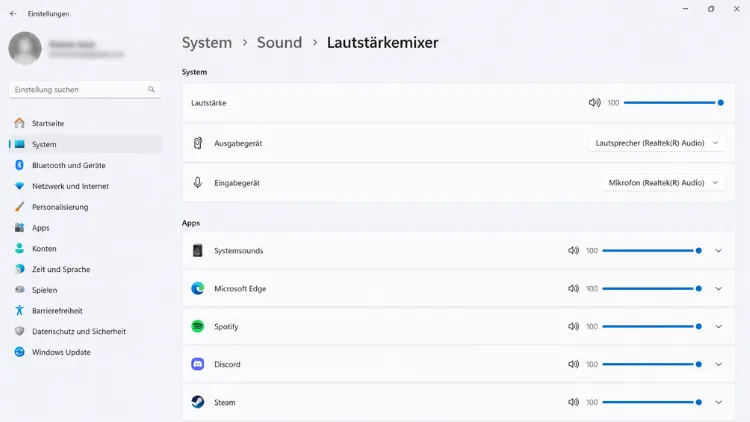The image size is (750, 422).
Task: Click the Windows Update sync icon
Action: click(x=19, y=352)
